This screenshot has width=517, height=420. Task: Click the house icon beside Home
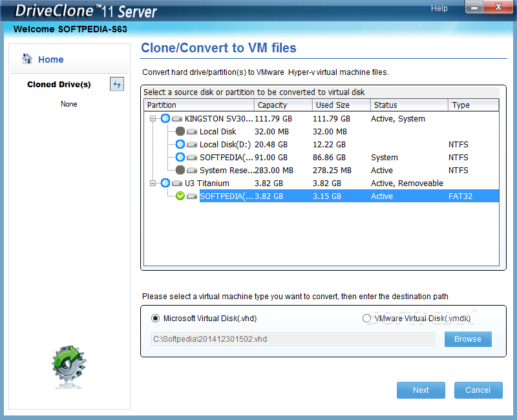point(27,59)
